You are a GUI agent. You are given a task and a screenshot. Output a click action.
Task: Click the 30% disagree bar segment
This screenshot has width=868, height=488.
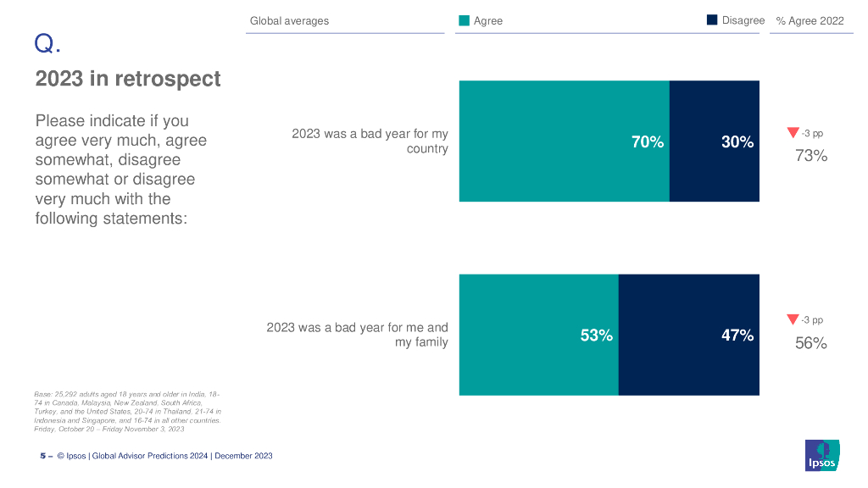pyautogui.click(x=715, y=141)
